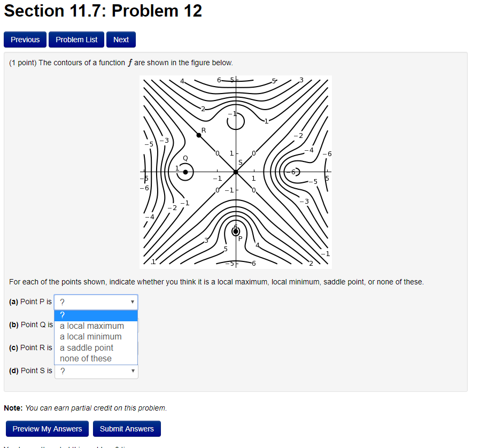Click Submit Answers
This screenshot has width=503, height=448.
click(x=127, y=428)
